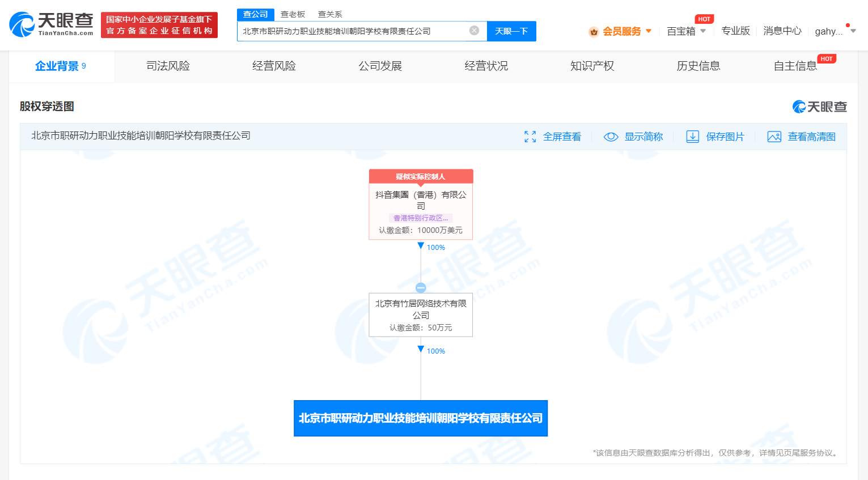This screenshot has width=868, height=480.
Task: Click 认缴金额: 10000万美元 text
Action: 421,230
